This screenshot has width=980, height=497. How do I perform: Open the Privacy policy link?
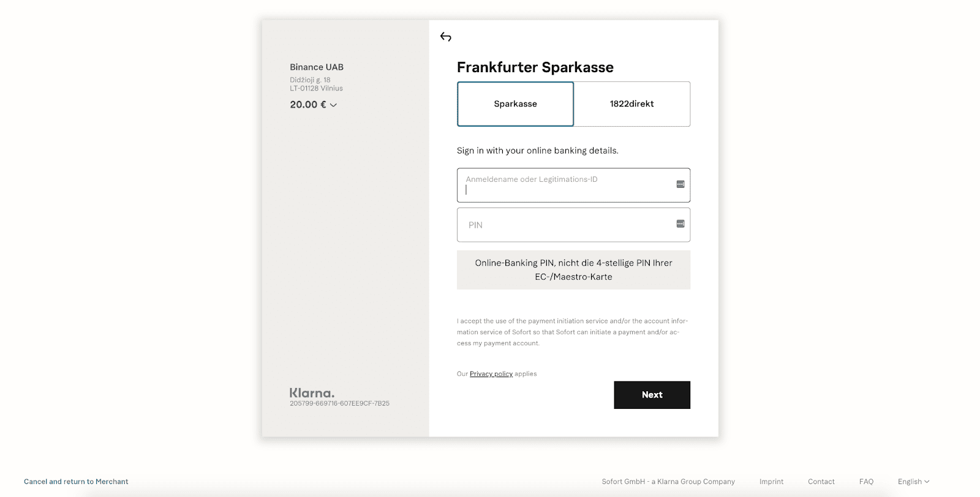(x=491, y=374)
